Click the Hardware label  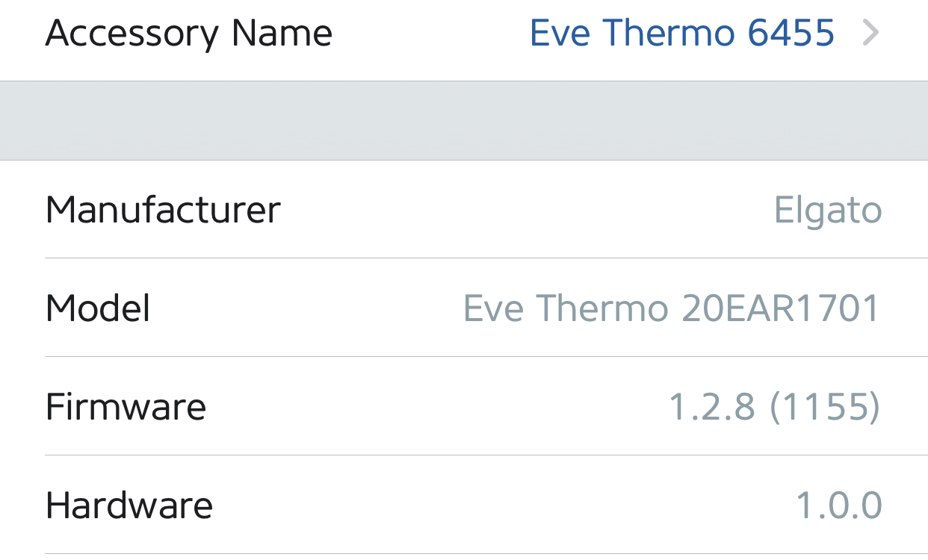[x=129, y=505]
